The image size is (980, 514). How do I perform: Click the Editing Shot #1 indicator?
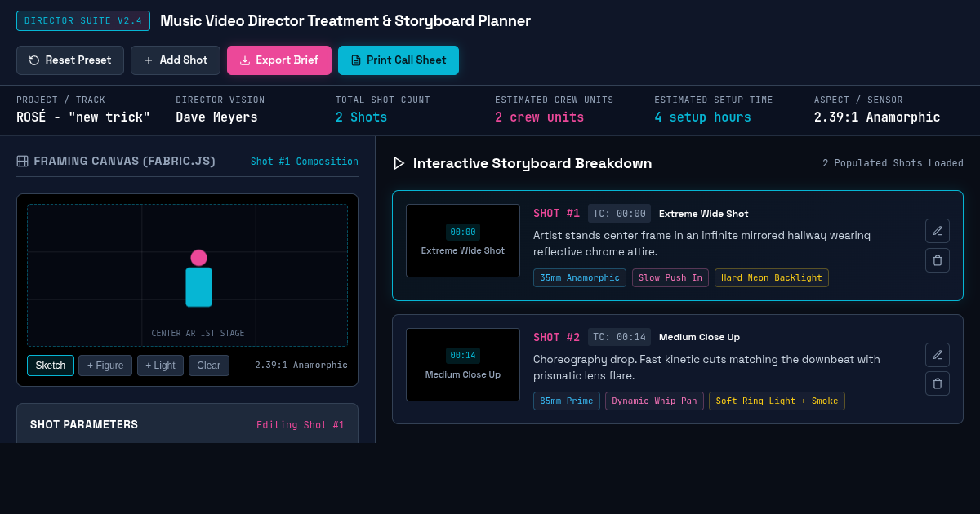(301, 425)
